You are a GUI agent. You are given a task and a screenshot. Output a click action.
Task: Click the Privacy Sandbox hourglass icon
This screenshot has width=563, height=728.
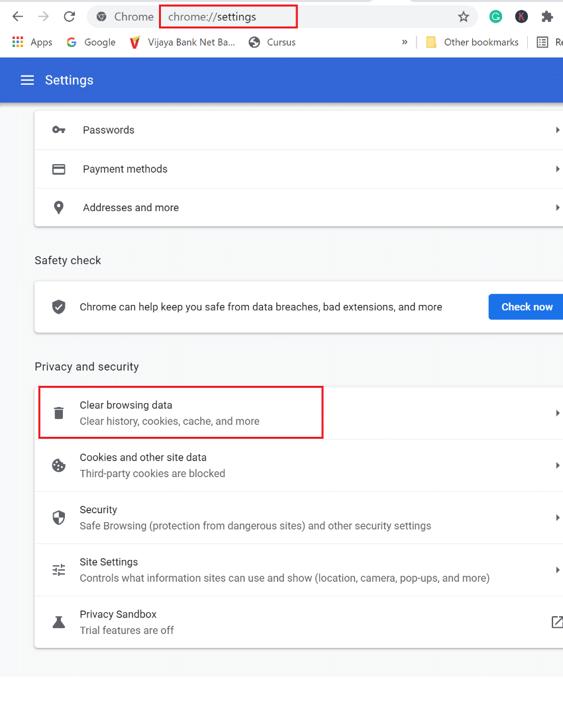pos(58,621)
